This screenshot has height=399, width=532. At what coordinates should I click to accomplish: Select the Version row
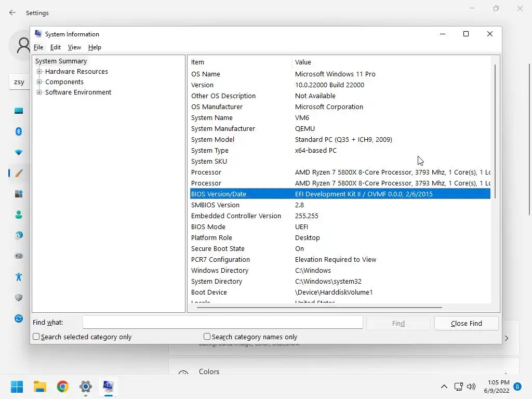point(340,85)
